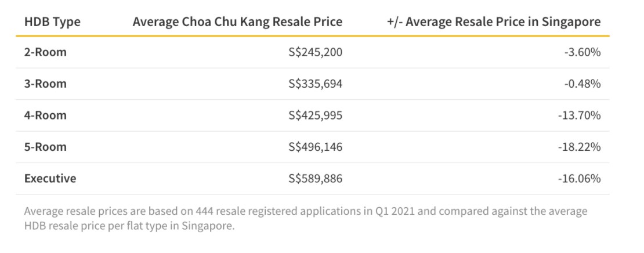Click the S$425,995 price cell
This screenshot has height=253, width=644.
point(315,115)
